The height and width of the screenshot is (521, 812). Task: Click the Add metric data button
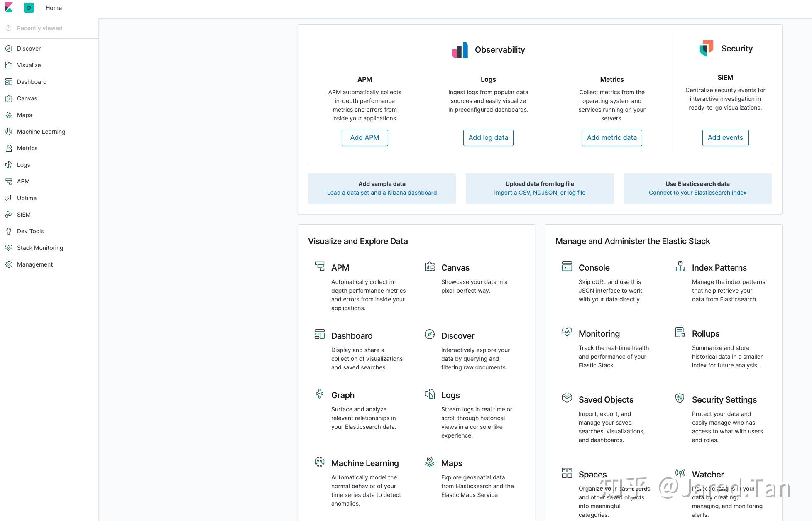tap(611, 137)
